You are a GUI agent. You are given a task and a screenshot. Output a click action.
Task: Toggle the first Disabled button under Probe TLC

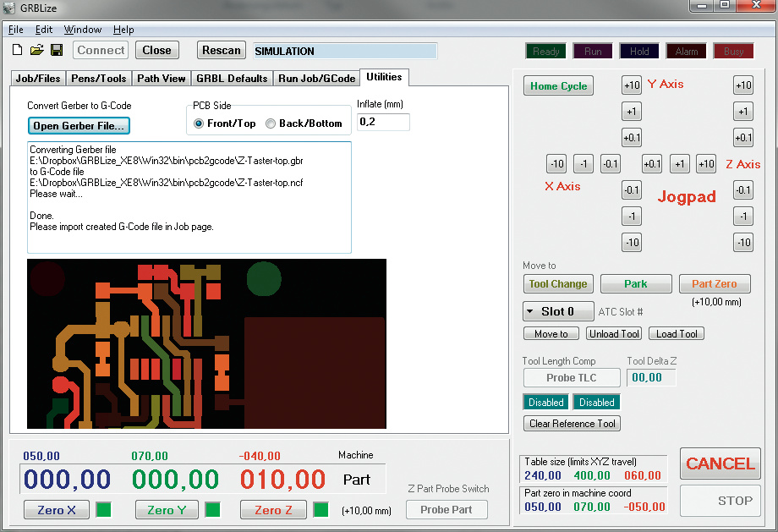pyautogui.click(x=545, y=403)
